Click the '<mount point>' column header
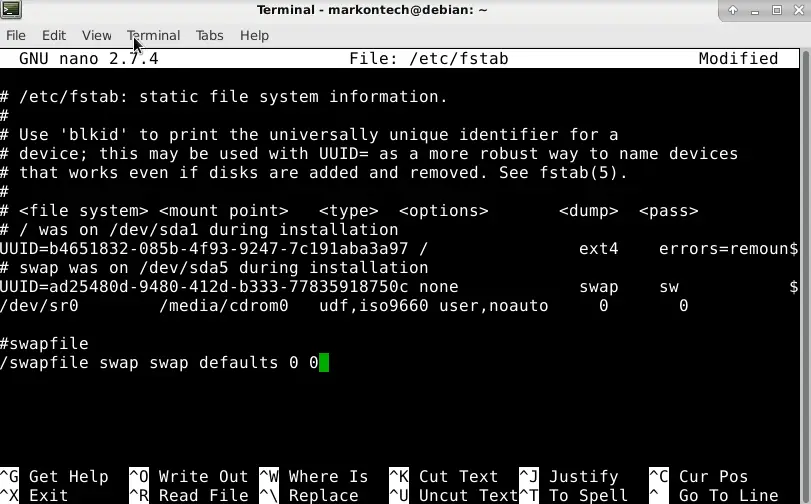Viewport: 811px width, 504px height. pyautogui.click(x=223, y=211)
